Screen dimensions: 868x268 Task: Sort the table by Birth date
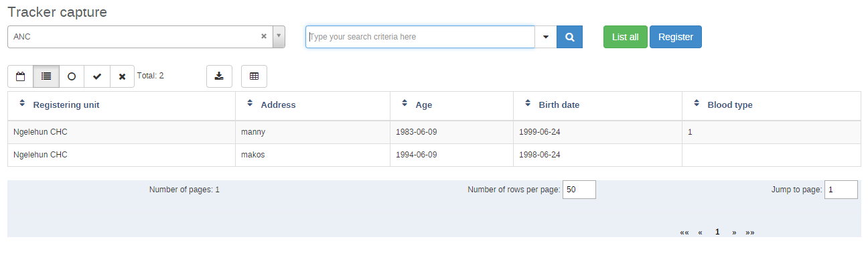point(559,105)
